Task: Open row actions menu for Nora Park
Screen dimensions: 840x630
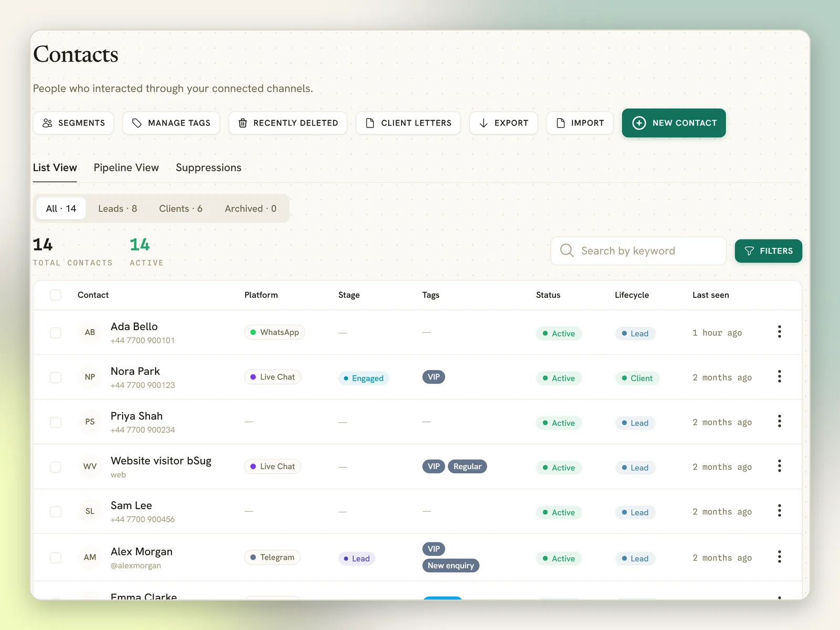Action: point(780,376)
